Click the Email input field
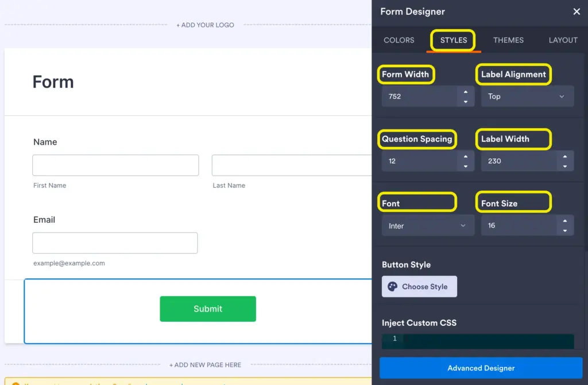This screenshot has width=588, height=385. coord(115,243)
